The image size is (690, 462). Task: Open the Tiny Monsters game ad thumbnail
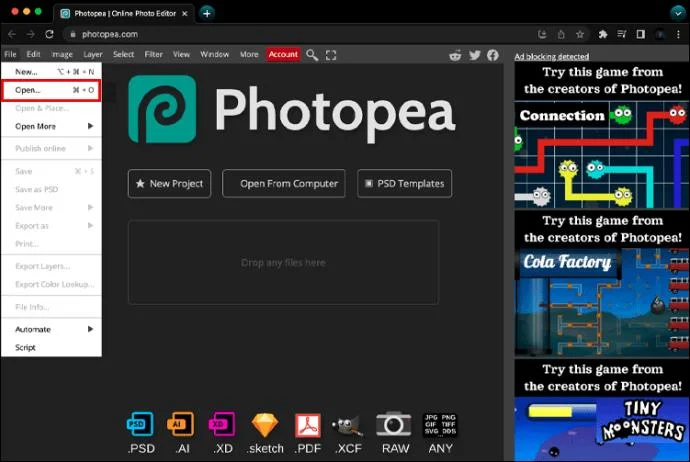click(602, 429)
